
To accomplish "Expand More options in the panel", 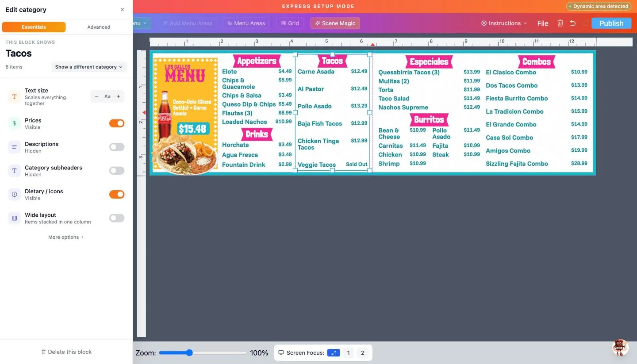I will coord(66,238).
